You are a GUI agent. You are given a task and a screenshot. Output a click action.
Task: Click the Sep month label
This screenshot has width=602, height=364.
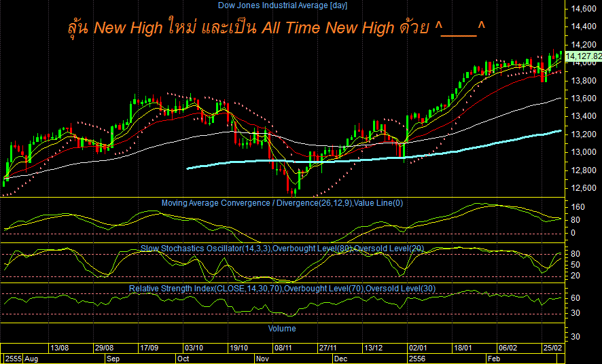pos(113,359)
